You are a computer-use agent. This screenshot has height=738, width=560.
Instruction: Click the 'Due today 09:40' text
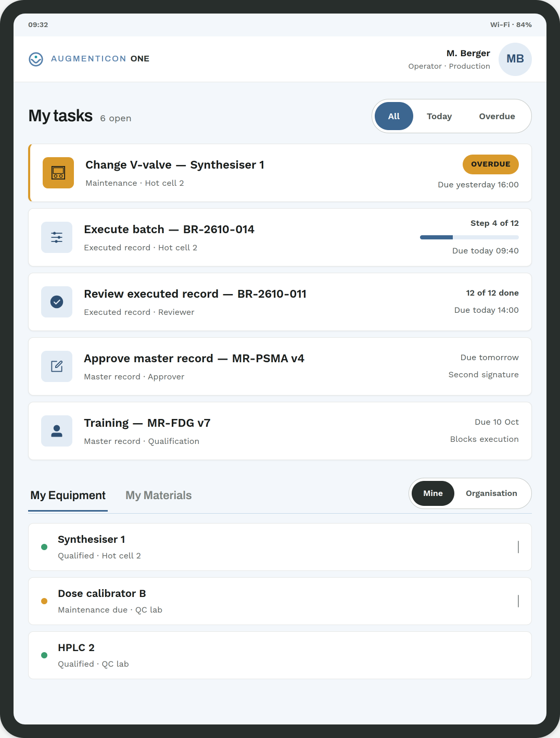[486, 251]
